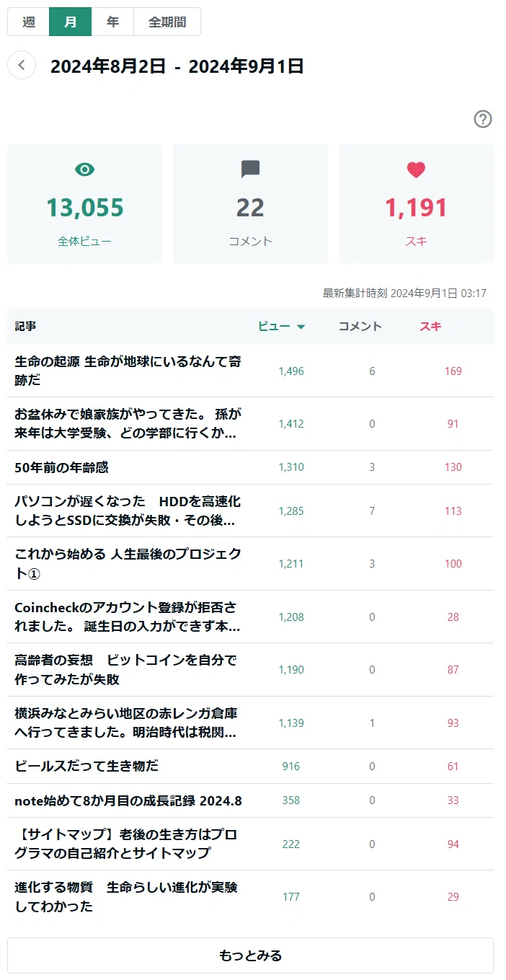Open article ビールスだって生き物だ
The image size is (506, 980).
86,766
